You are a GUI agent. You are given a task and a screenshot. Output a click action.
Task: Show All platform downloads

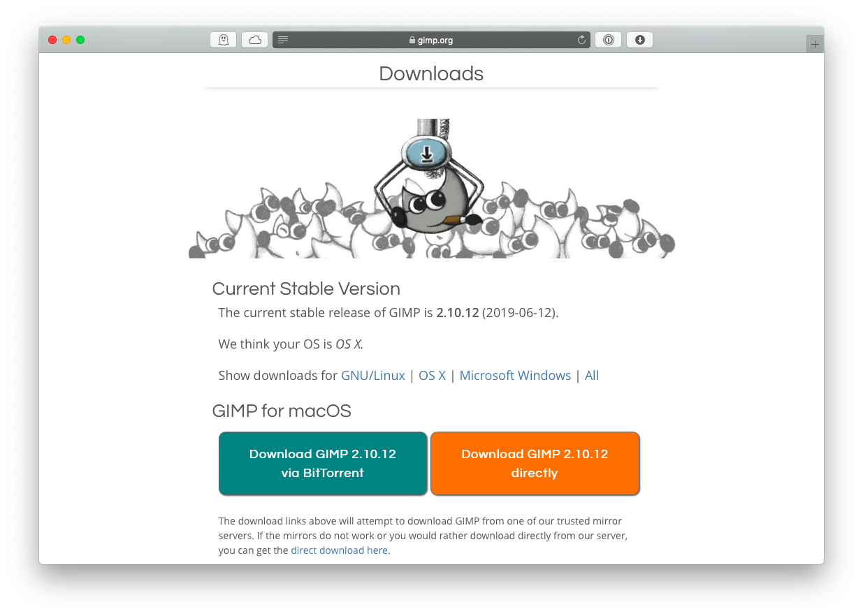[592, 375]
